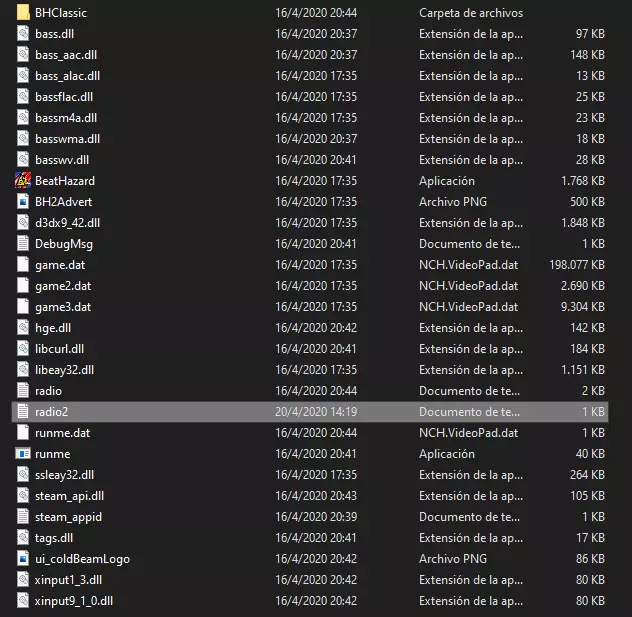The image size is (632, 617).
Task: Select the steam_appid file name
Action: click(x=68, y=517)
